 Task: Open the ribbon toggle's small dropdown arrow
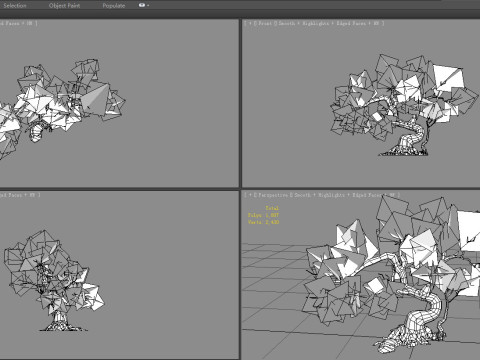tap(148, 5)
